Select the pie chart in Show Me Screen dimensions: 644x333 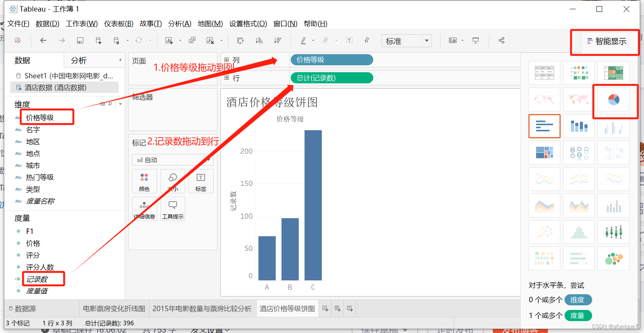[614, 99]
